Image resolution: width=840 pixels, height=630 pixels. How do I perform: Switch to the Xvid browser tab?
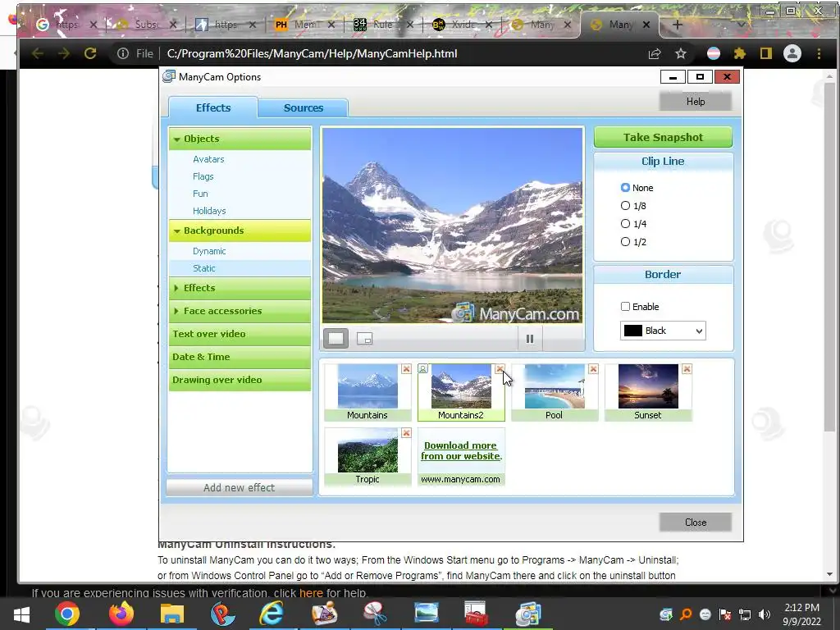pos(463,25)
